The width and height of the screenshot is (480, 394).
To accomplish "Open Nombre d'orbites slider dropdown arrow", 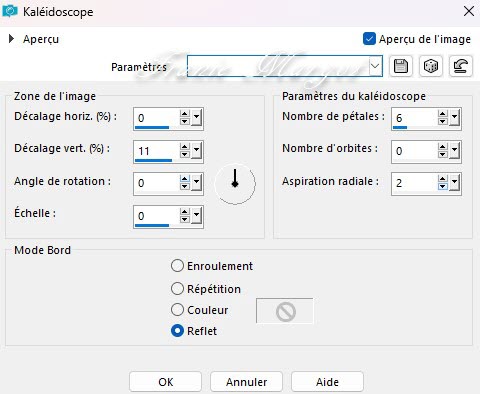I will 454,151.
